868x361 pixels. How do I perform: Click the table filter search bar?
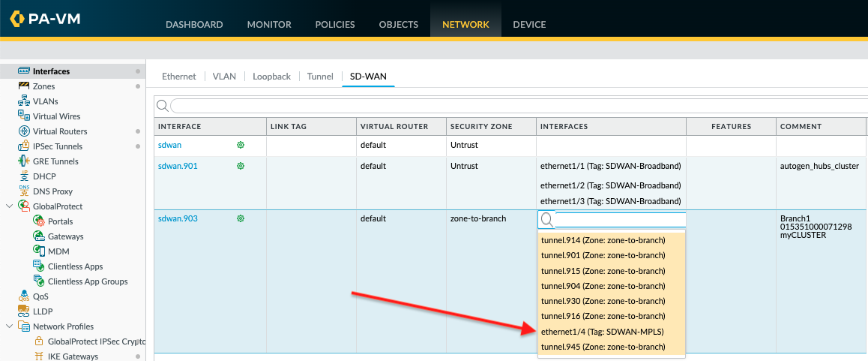pyautogui.click(x=517, y=106)
